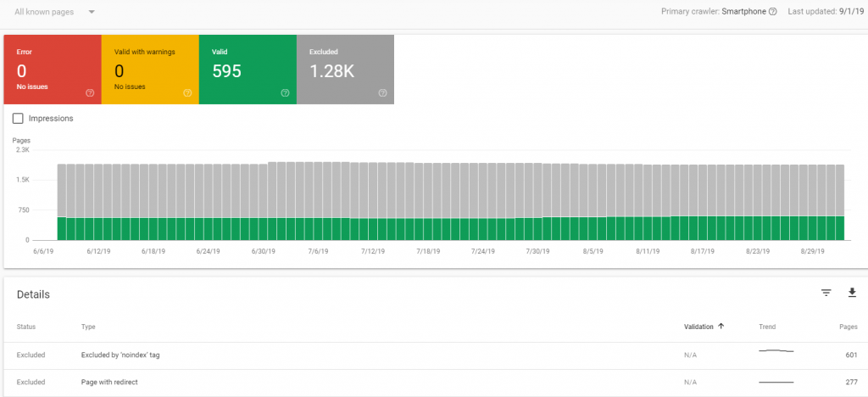Toggle the red Error status card
The height and width of the screenshot is (397, 868).
(x=51, y=70)
